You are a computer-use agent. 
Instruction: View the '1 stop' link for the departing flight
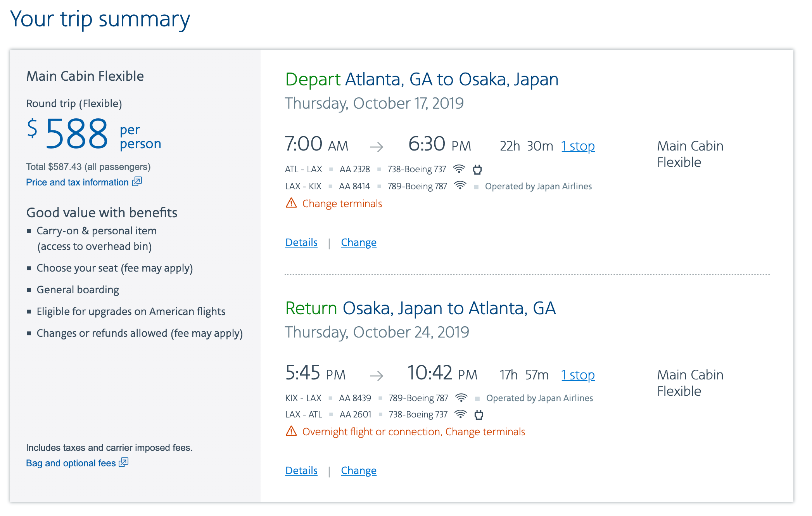(578, 146)
